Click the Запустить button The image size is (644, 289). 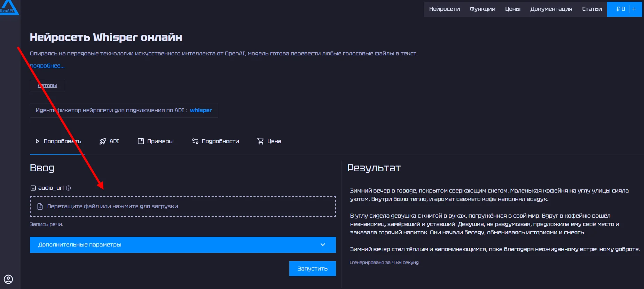click(313, 269)
